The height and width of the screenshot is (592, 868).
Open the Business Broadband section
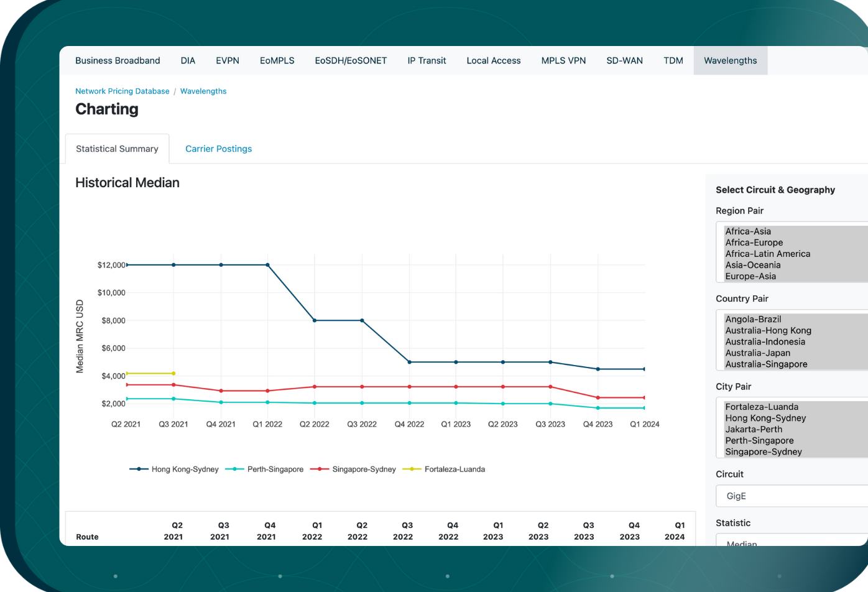point(118,60)
